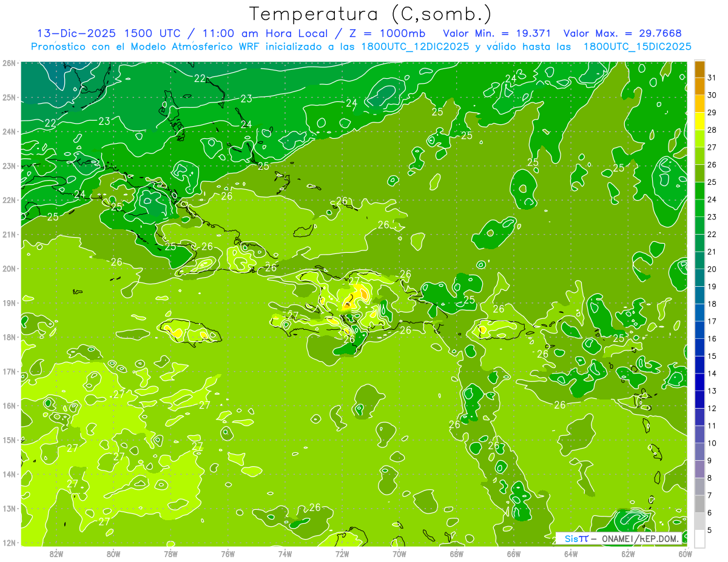Click the color scale value 31

712,78
